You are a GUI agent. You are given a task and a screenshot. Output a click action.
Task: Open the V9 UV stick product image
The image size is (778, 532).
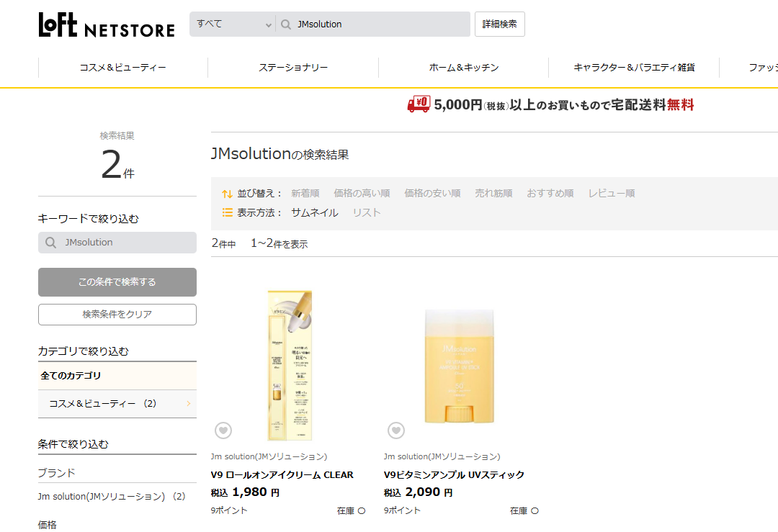(460, 364)
